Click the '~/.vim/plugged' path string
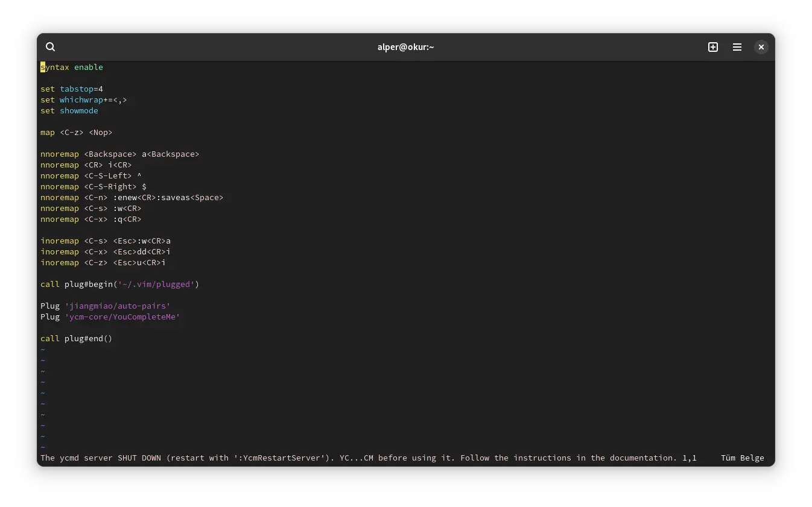The height and width of the screenshot is (507, 812). [156, 284]
